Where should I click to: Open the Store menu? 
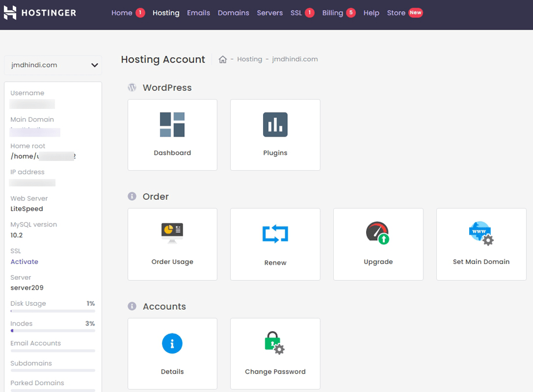[x=396, y=13]
